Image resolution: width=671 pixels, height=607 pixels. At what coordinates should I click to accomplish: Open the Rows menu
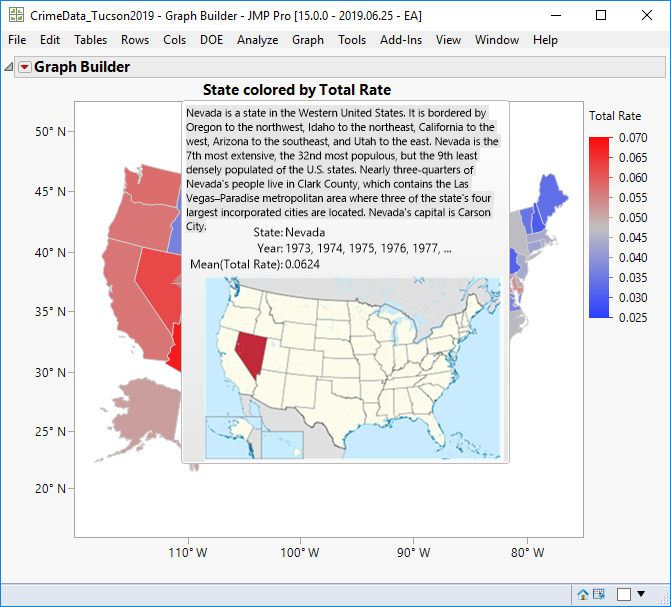(x=135, y=40)
